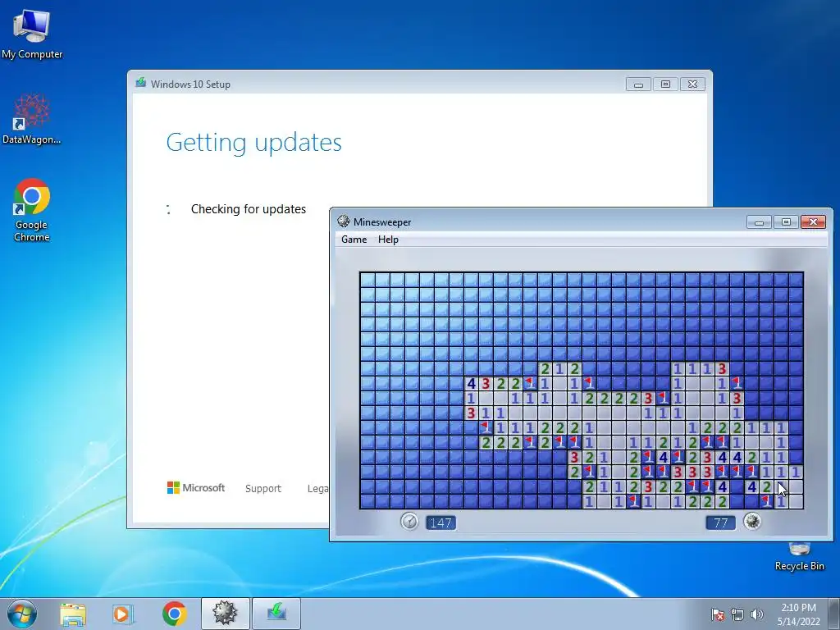Image resolution: width=840 pixels, height=630 pixels.
Task: Click the red 3 cell ending the '1 1 1 3' row
Action: tap(722, 368)
